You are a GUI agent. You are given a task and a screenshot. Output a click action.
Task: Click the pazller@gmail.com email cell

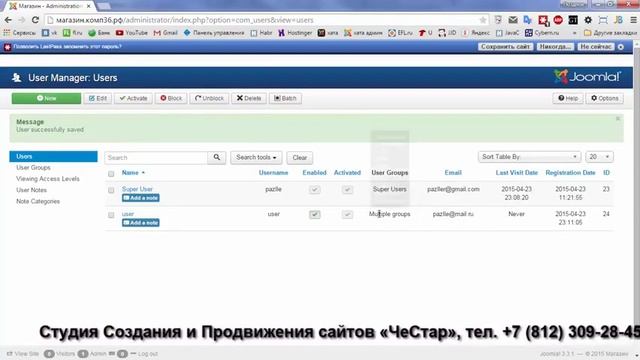click(x=453, y=189)
